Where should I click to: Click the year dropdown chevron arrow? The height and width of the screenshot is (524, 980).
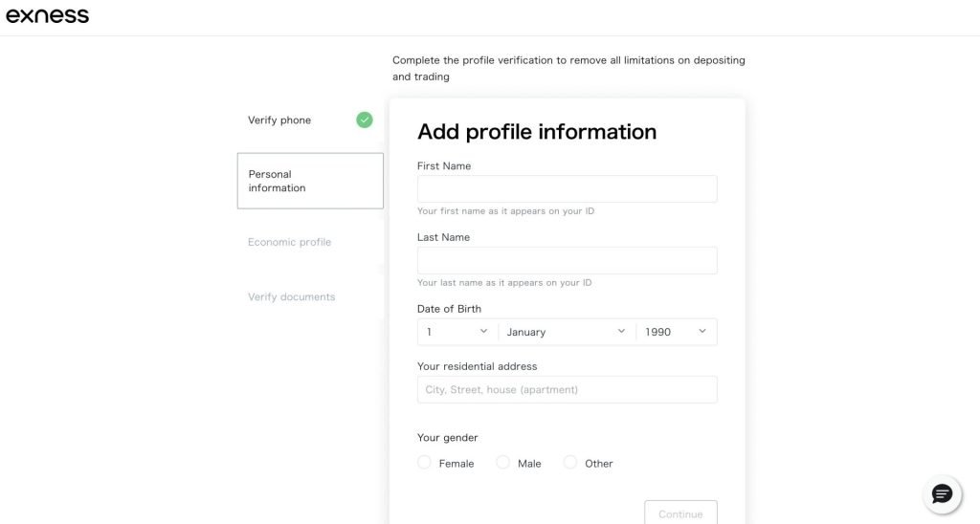pyautogui.click(x=702, y=331)
